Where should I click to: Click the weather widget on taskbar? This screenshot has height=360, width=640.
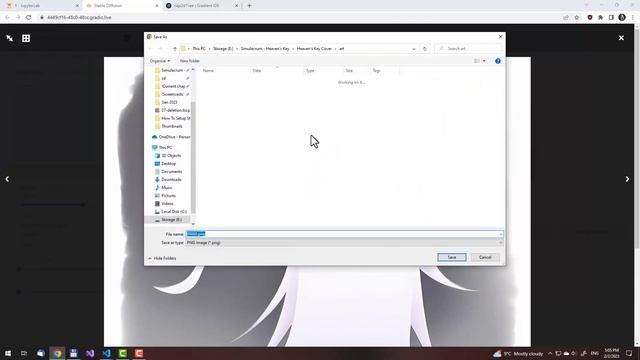[518, 353]
